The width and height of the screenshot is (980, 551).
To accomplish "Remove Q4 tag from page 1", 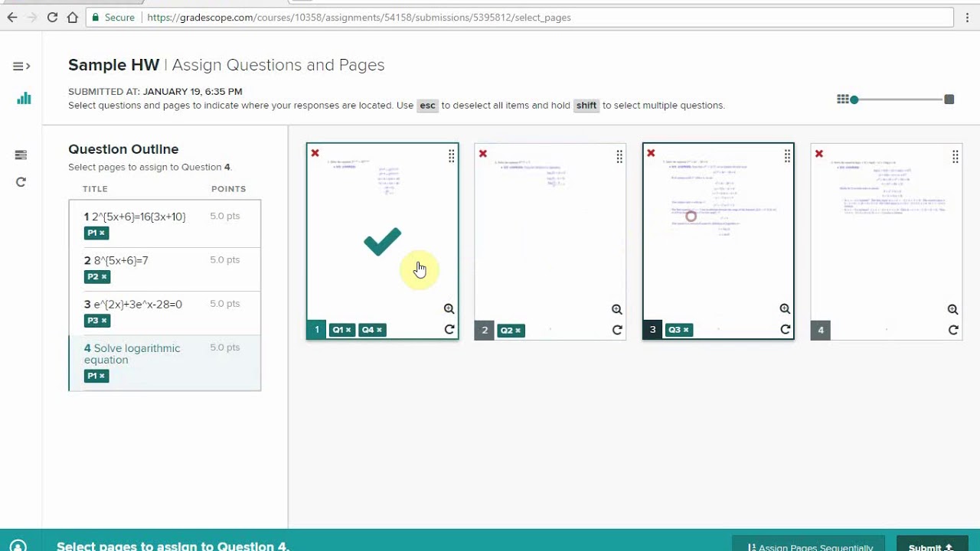I will 379,330.
